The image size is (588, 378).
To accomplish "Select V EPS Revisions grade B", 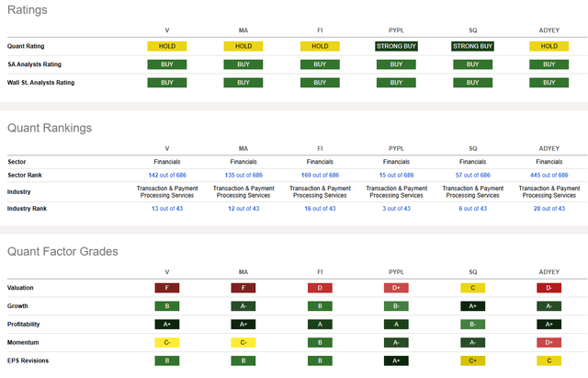I will pos(167,361).
